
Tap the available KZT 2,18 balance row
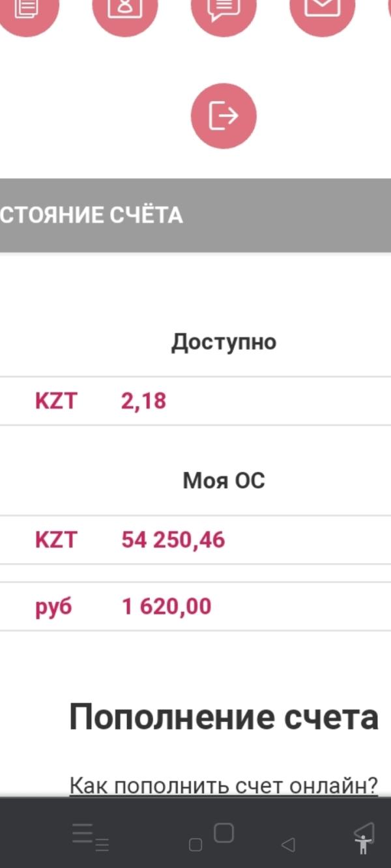pyautogui.click(x=195, y=401)
